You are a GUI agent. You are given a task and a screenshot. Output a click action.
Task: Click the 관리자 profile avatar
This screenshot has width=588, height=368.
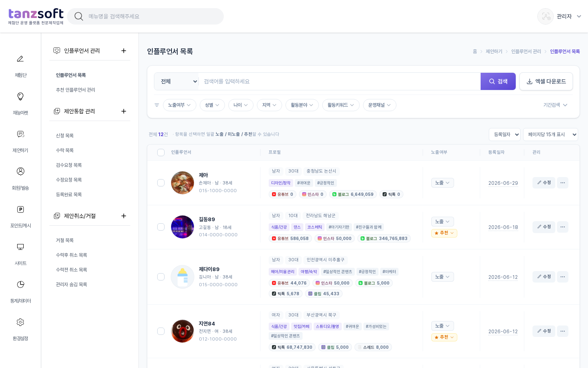546,16
